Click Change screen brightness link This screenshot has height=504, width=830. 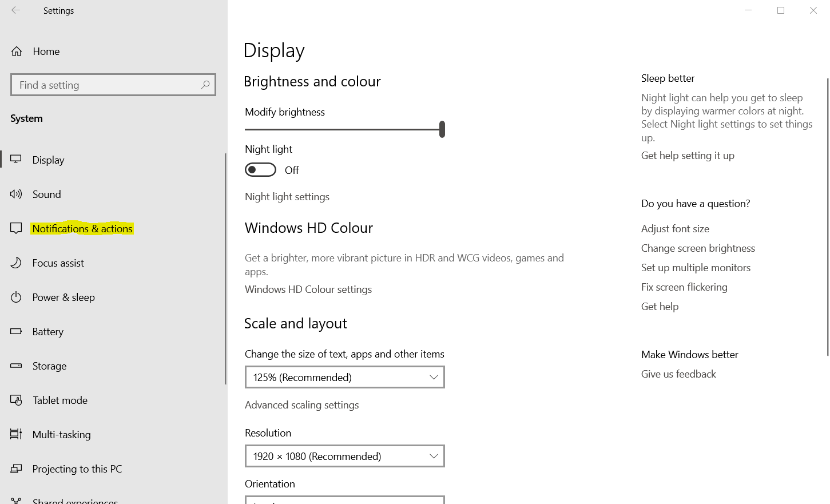pos(698,248)
